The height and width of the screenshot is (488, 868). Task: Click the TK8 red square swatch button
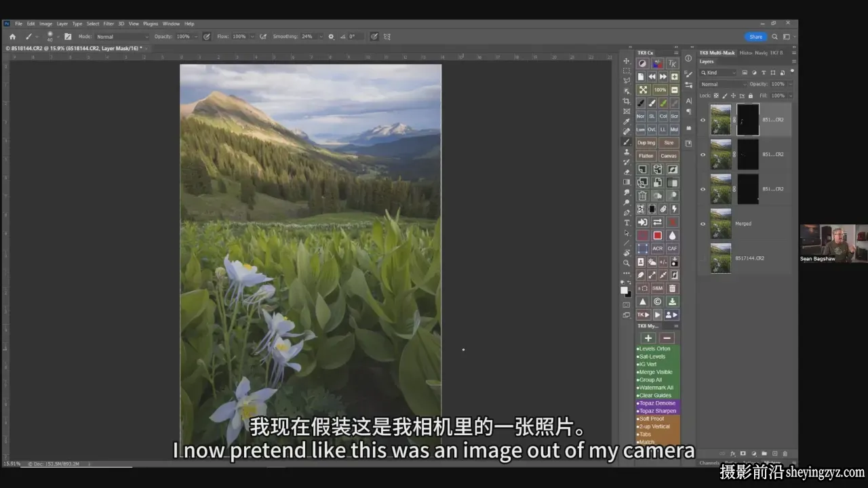pos(657,235)
